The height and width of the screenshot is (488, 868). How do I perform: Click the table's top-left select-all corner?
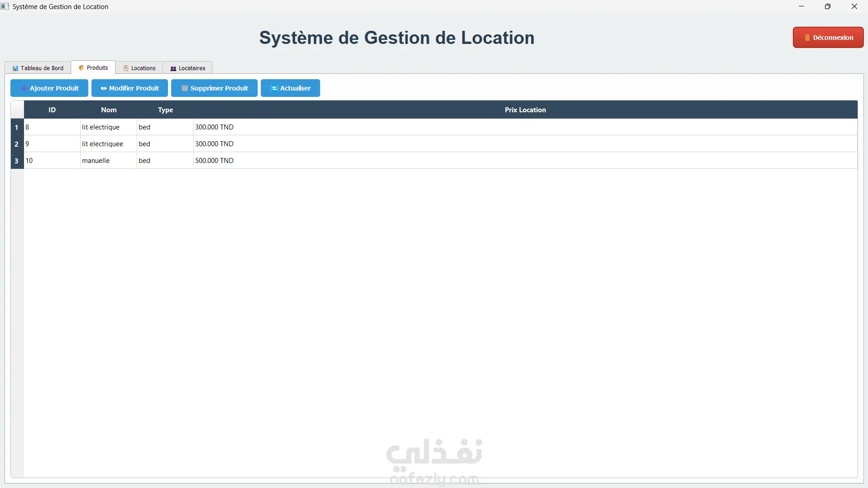17,110
